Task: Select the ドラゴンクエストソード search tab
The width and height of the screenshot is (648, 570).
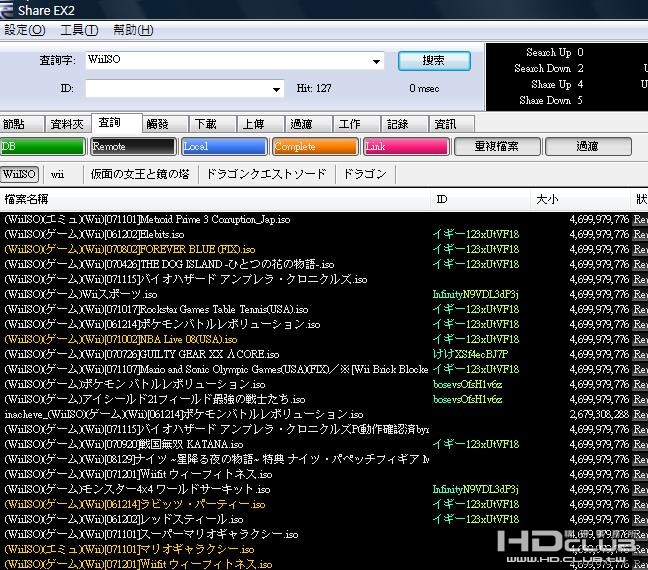Action: tap(267, 174)
